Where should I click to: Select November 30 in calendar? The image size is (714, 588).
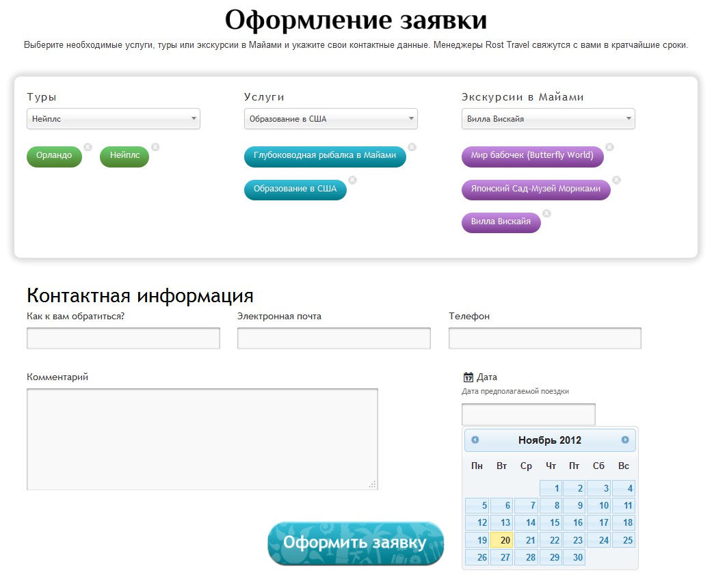pos(574,557)
